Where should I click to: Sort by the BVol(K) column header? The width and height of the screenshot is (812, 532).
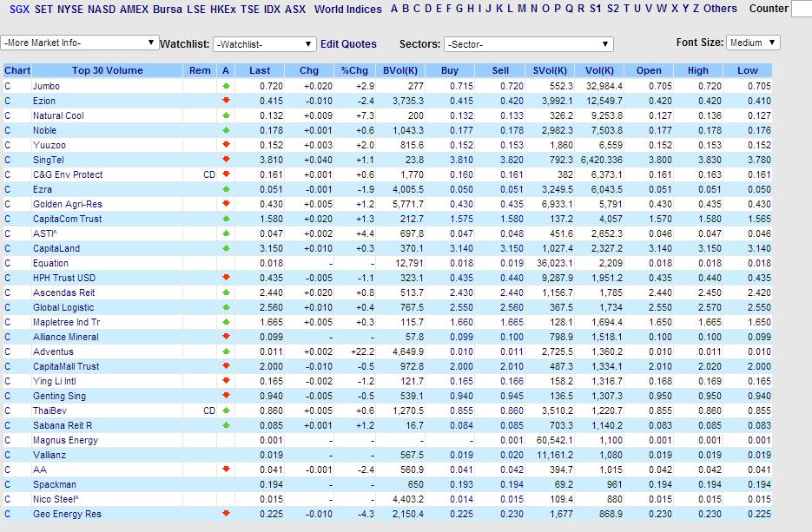tap(400, 70)
